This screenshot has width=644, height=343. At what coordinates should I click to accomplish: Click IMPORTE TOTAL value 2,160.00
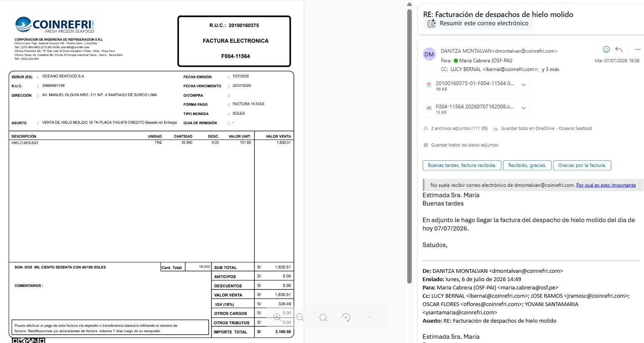pos(283,332)
